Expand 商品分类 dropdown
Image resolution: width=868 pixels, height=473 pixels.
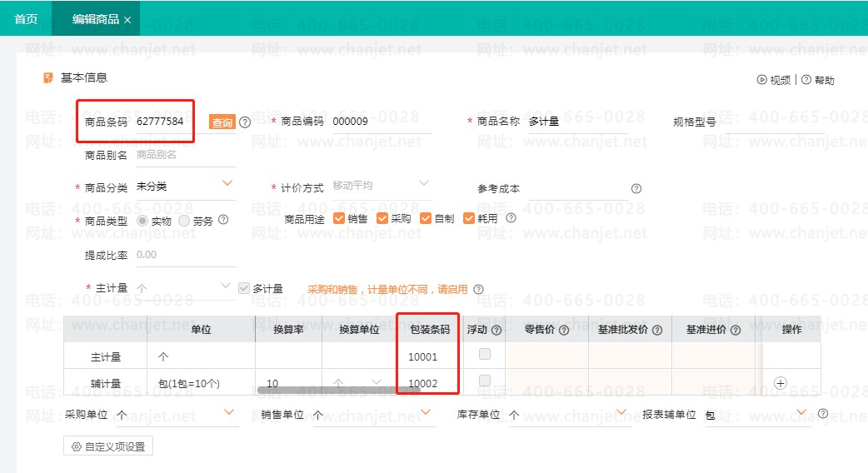227,183
